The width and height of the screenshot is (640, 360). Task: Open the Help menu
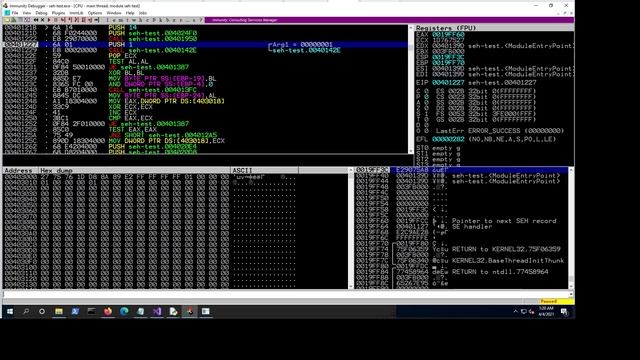(x=130, y=13)
